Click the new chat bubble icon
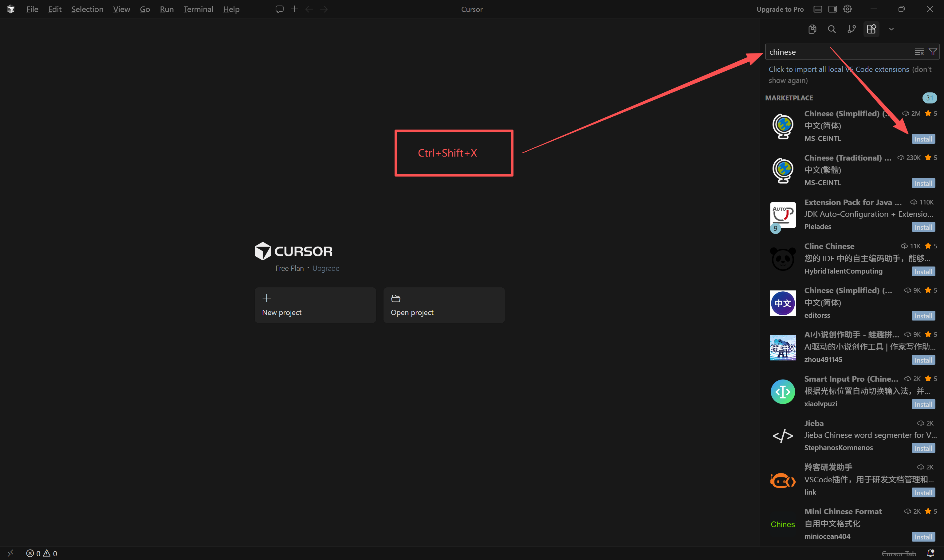Image resolution: width=944 pixels, height=560 pixels. pyautogui.click(x=279, y=9)
